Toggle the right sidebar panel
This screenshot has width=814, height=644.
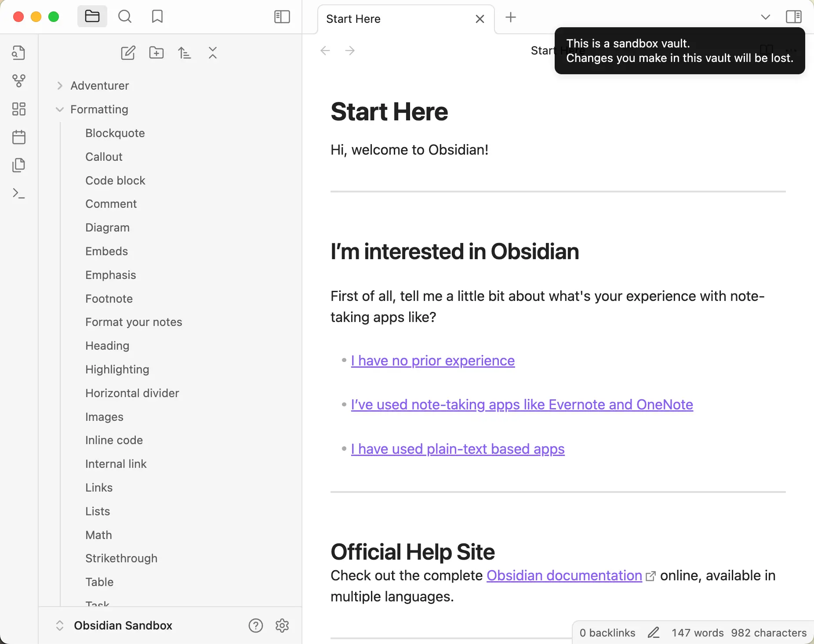[793, 17]
